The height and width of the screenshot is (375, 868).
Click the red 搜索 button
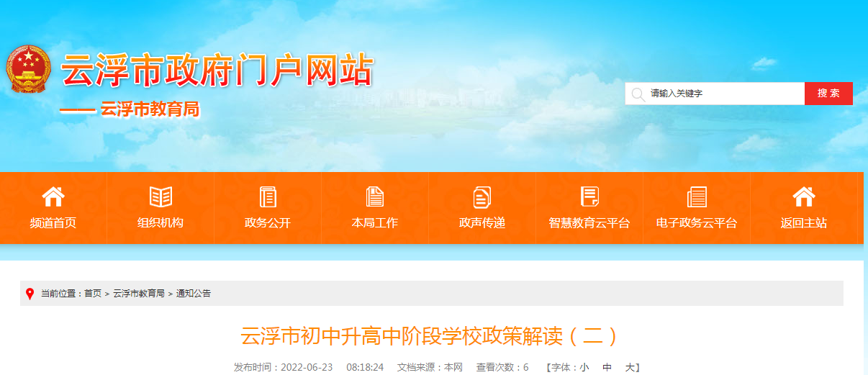pyautogui.click(x=828, y=94)
